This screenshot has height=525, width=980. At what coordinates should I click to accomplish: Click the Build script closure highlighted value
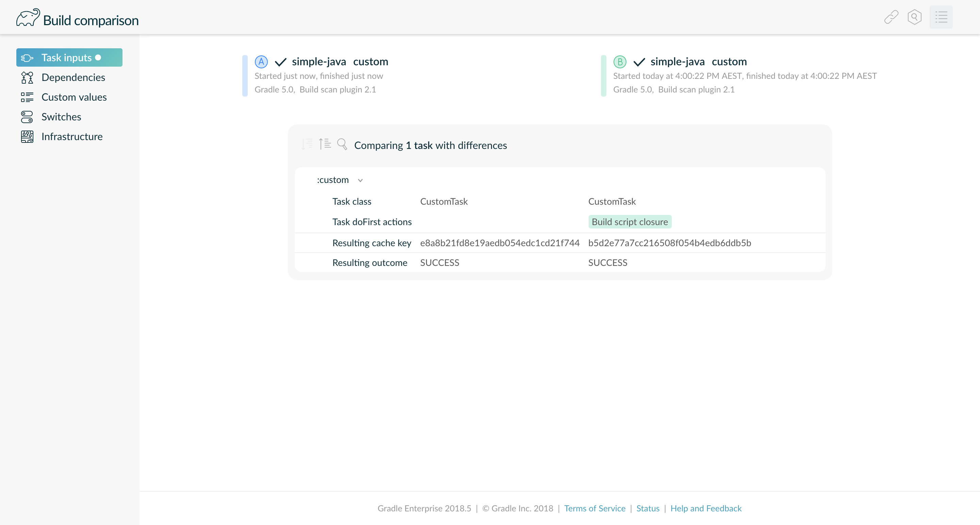[x=629, y=222]
